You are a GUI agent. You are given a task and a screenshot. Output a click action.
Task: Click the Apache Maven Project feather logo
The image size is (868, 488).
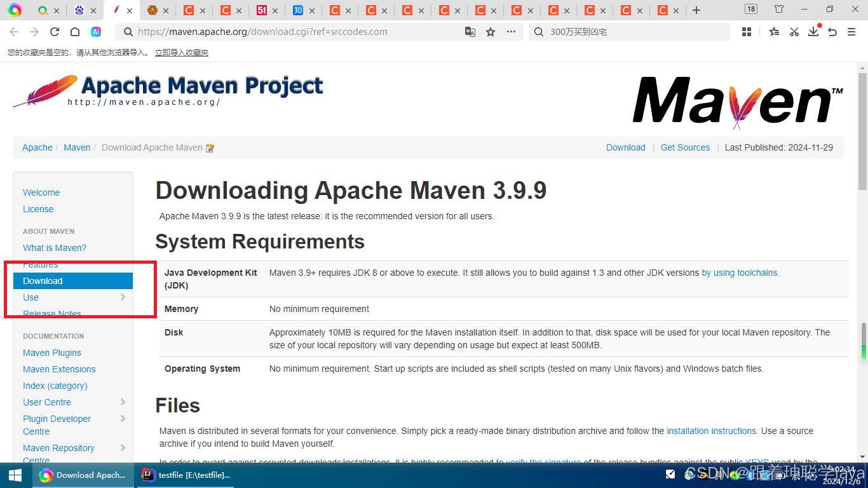tap(168, 91)
